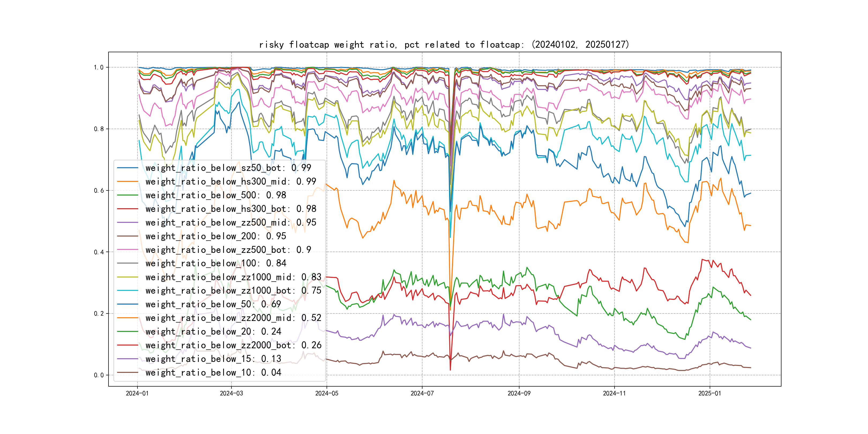Click legend entry weight_ratio_below_zz1000_bot
The image size is (868, 434).
click(x=233, y=290)
